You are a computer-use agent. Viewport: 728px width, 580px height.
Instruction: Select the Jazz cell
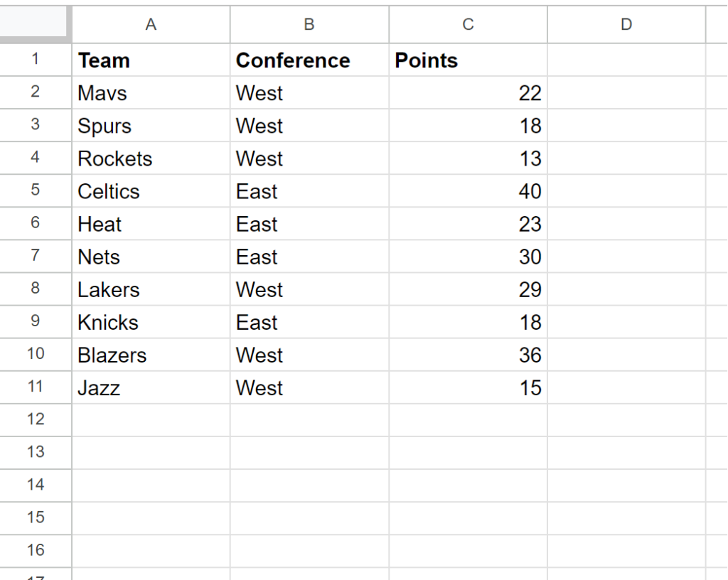[151, 387]
